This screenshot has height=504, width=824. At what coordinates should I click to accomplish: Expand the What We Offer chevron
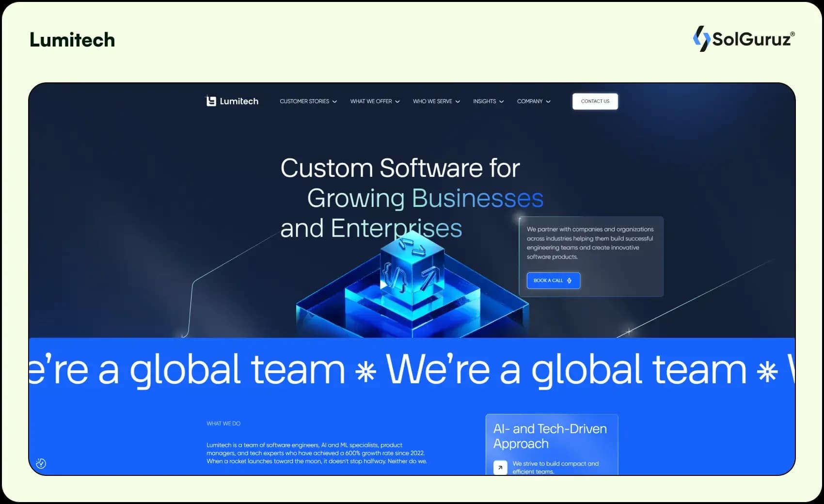pos(397,102)
